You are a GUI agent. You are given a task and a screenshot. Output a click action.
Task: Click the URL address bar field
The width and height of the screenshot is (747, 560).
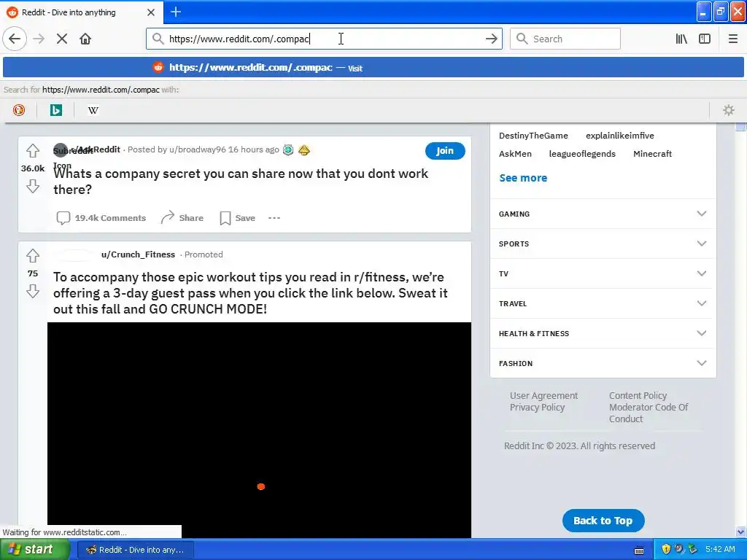click(x=324, y=39)
